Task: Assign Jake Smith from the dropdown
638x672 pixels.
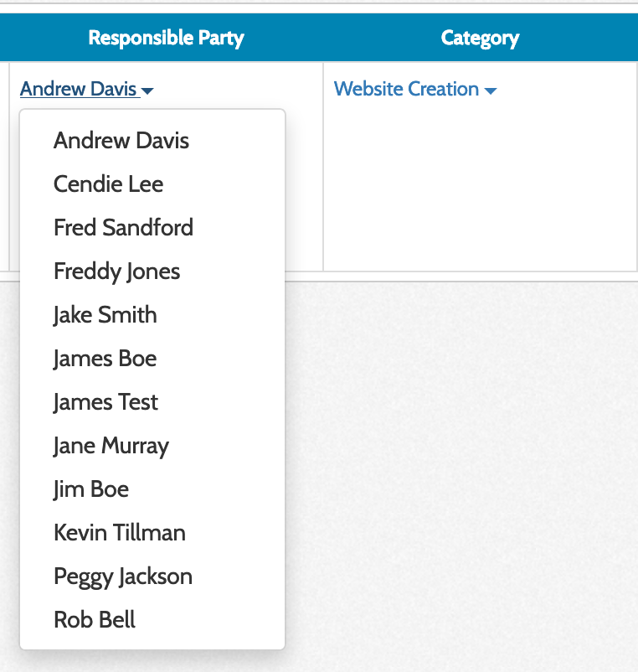Action: pyautogui.click(x=105, y=315)
